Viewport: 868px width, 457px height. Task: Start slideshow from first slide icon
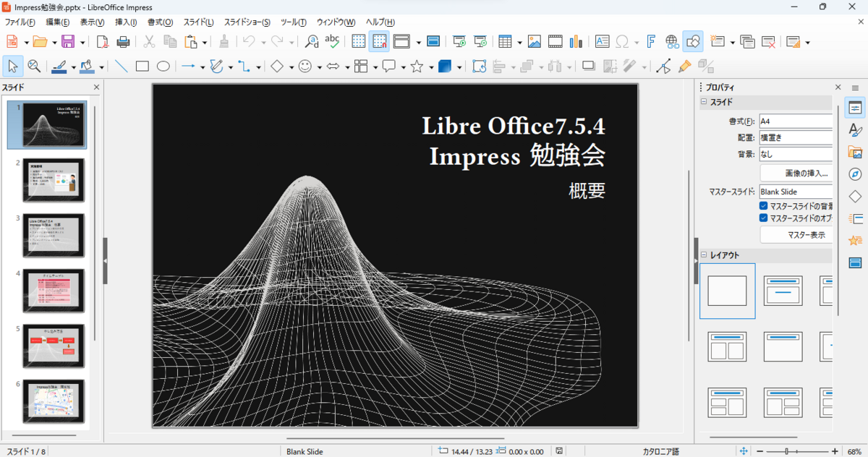tap(459, 41)
